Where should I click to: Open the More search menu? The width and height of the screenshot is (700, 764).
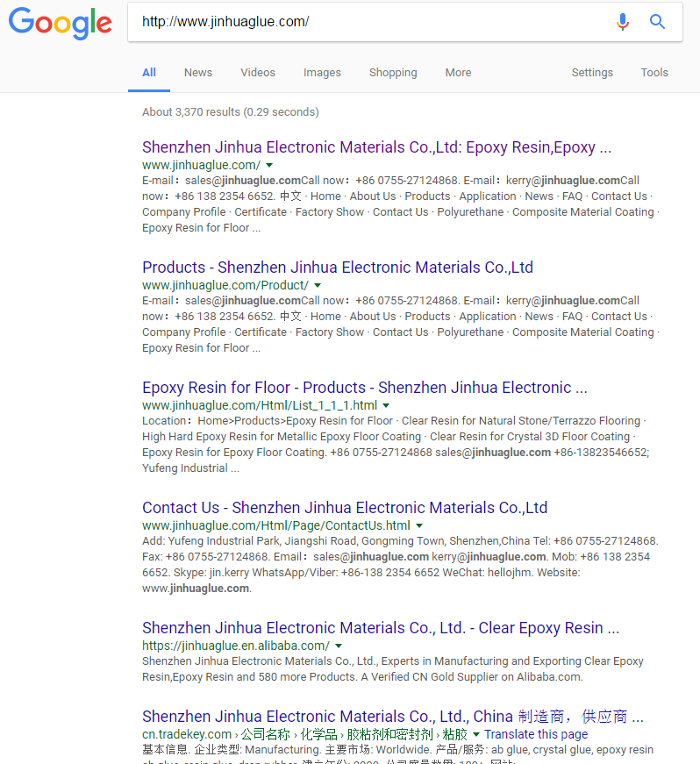[x=458, y=73]
